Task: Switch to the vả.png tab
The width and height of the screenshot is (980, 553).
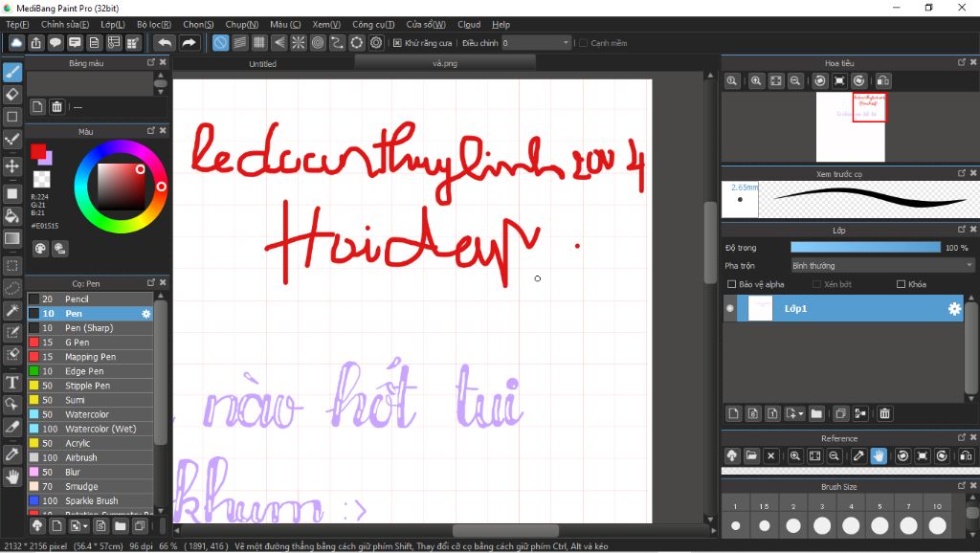Action: [x=444, y=63]
